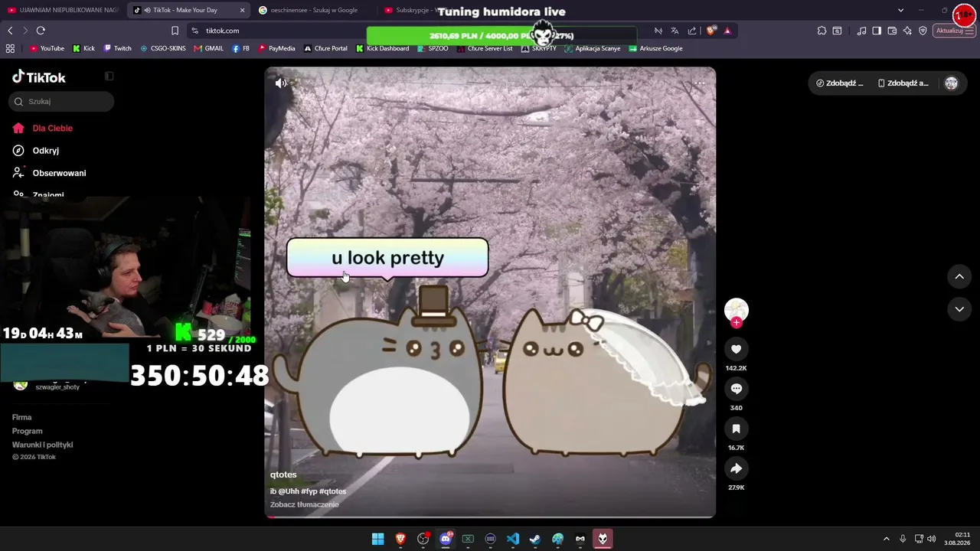
Task: Open the Cfx.re Portal bookmark
Action: point(325,48)
